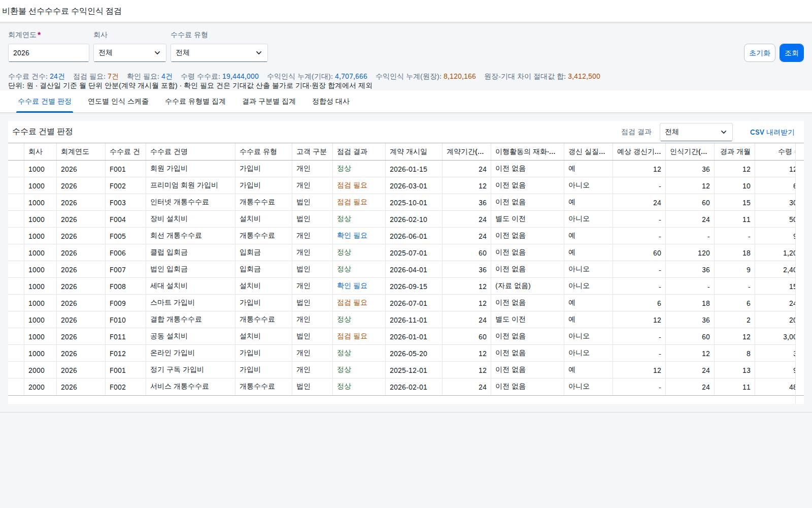Select the 회원 가입비 cell
The height and width of the screenshot is (508, 812).
190,169
